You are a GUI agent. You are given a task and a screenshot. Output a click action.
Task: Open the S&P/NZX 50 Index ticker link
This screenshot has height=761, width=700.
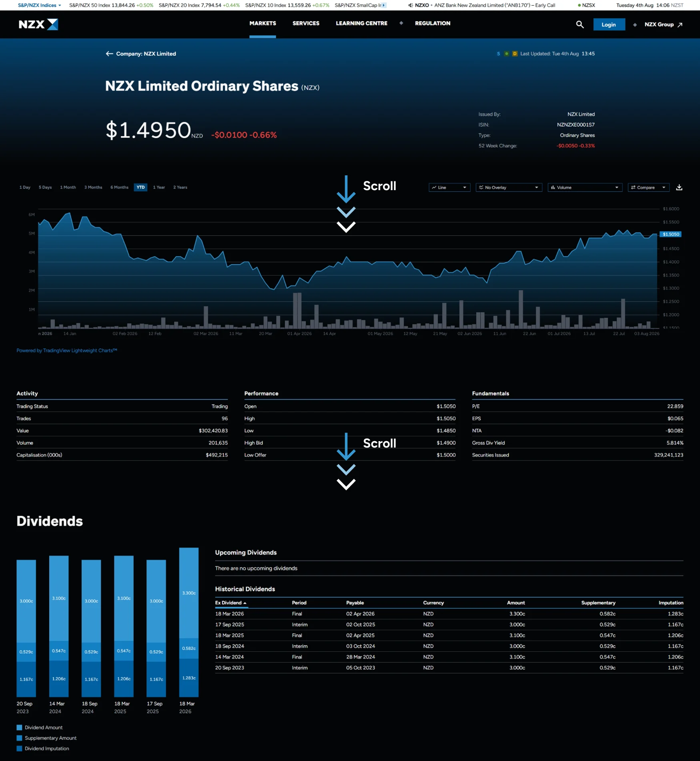click(x=111, y=5)
